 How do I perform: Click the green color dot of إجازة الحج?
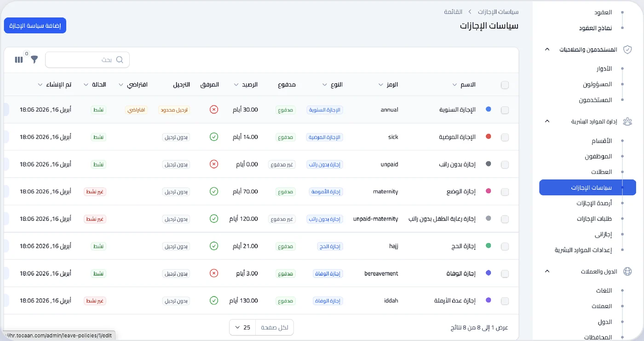point(489,246)
